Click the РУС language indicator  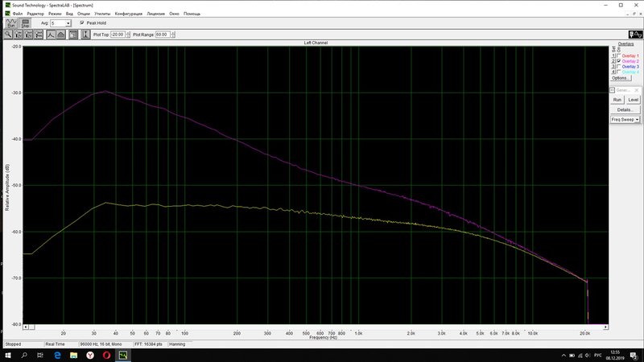coord(598,356)
